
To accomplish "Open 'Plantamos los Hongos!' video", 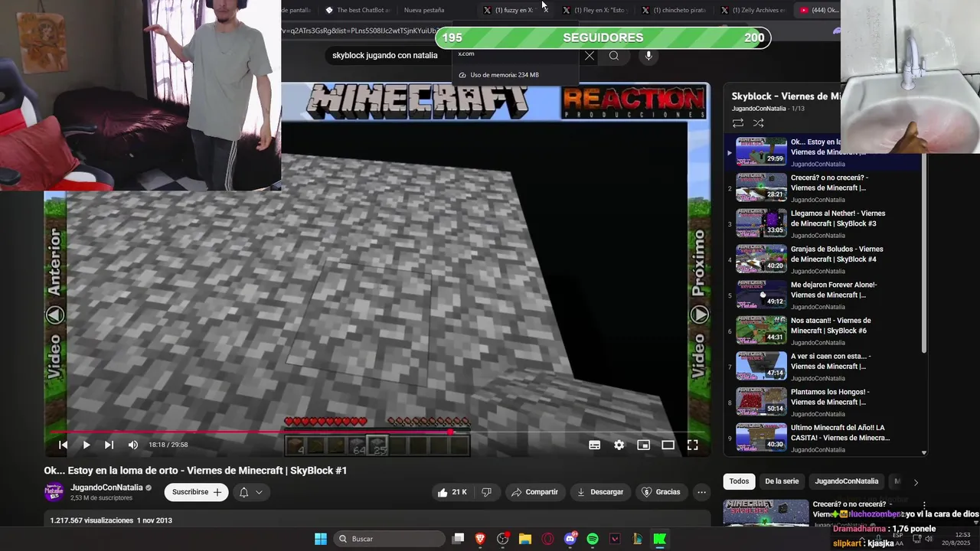I will pos(823,402).
